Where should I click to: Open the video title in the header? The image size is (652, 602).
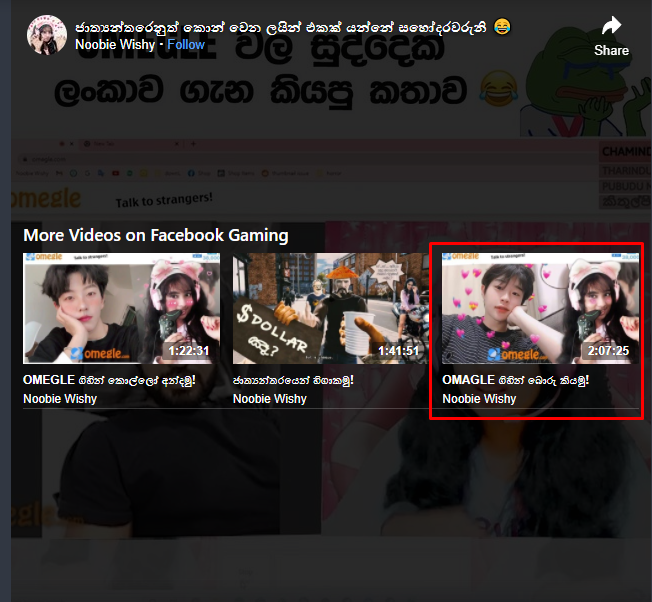293,27
